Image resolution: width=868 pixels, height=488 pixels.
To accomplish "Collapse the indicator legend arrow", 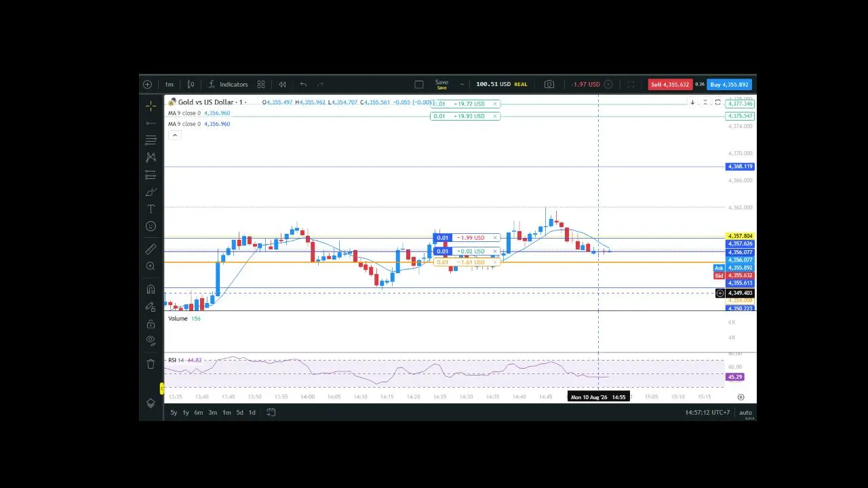I will tap(174, 136).
